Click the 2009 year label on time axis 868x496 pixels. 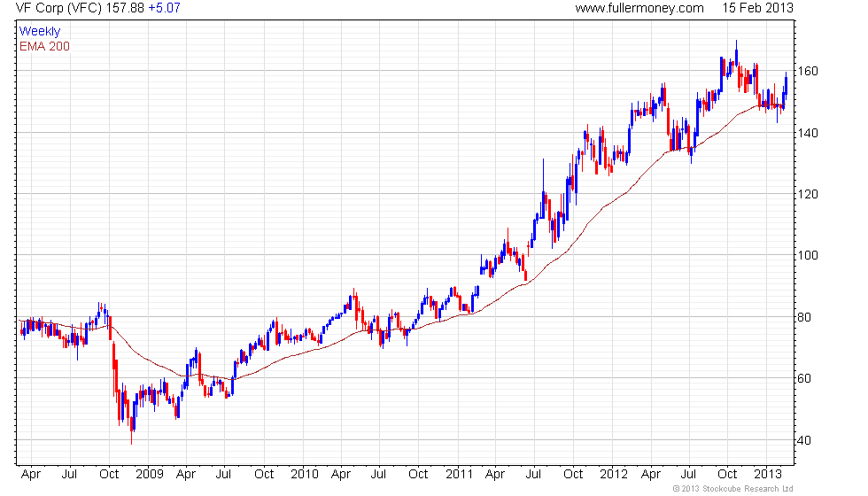tap(150, 475)
